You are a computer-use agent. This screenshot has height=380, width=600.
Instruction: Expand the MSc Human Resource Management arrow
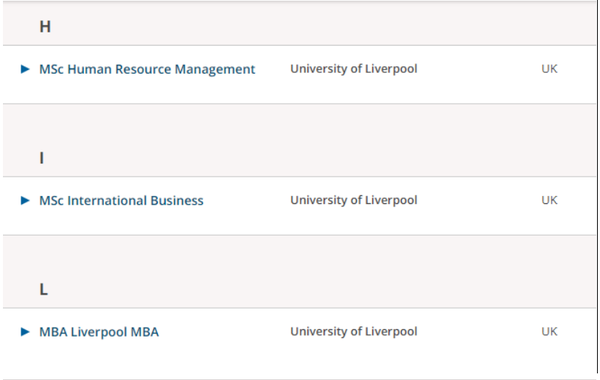coord(25,69)
